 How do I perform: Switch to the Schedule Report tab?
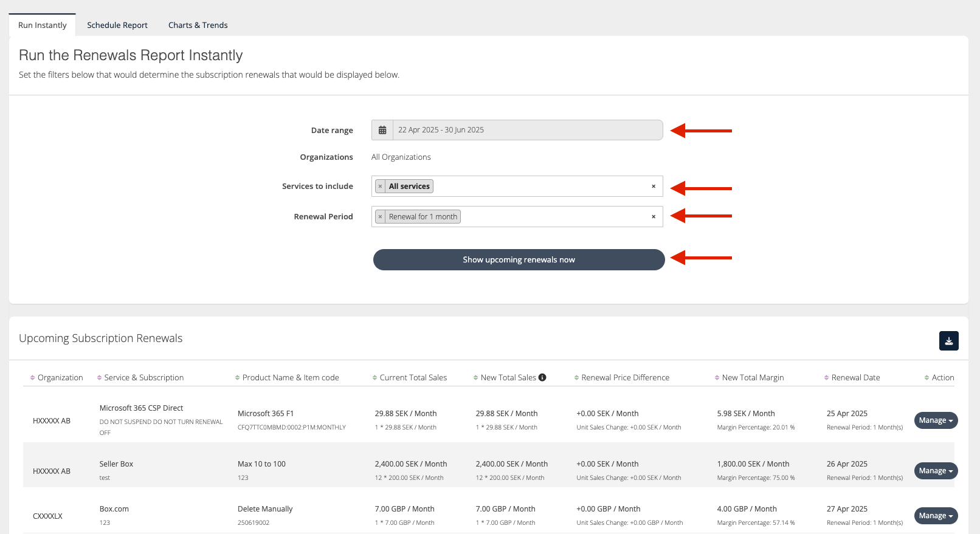[x=117, y=25]
